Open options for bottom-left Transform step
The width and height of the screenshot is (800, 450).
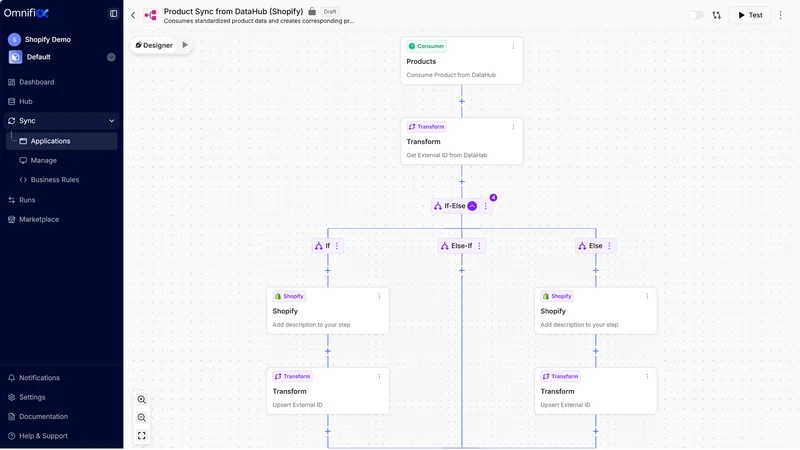[x=379, y=377]
